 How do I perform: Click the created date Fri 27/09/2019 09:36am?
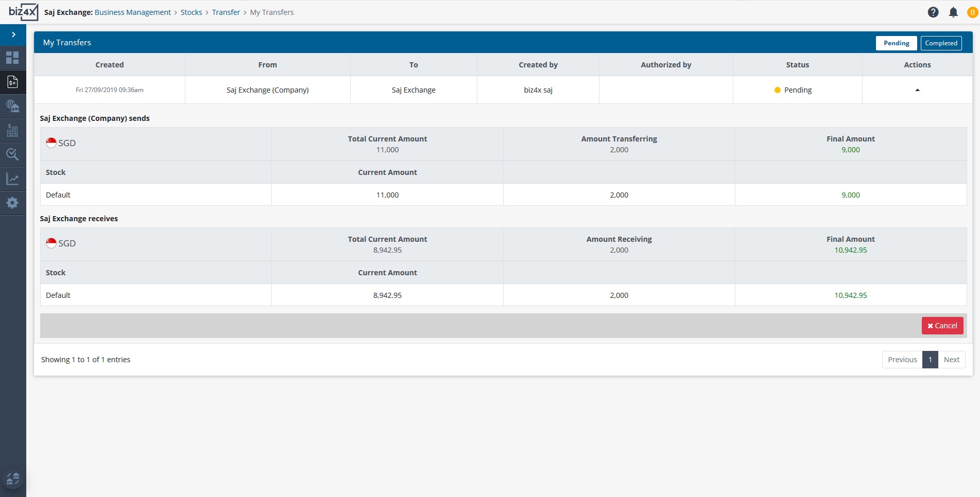pyautogui.click(x=110, y=90)
